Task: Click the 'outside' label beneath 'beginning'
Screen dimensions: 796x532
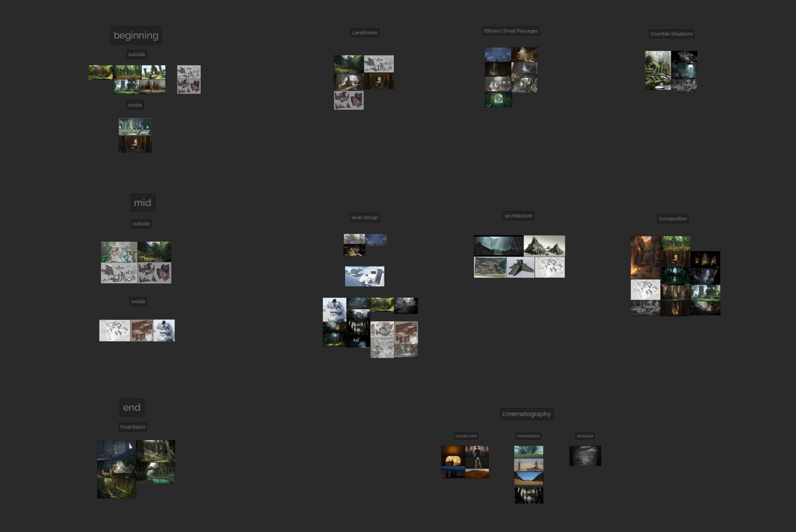Action: coord(136,55)
